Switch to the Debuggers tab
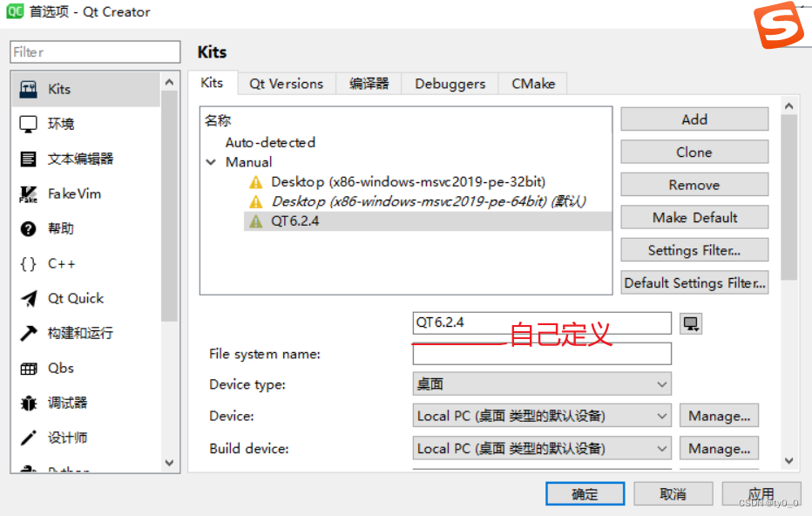This screenshot has width=812, height=516. (x=450, y=84)
